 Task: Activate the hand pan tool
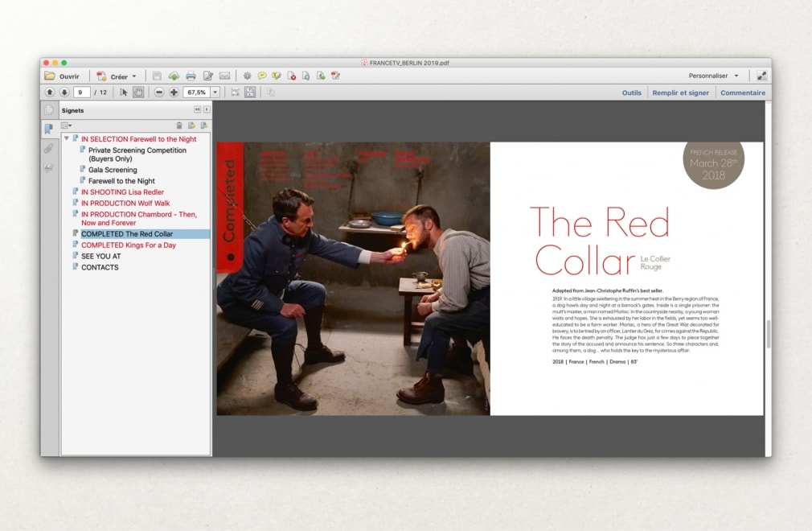[x=138, y=93]
